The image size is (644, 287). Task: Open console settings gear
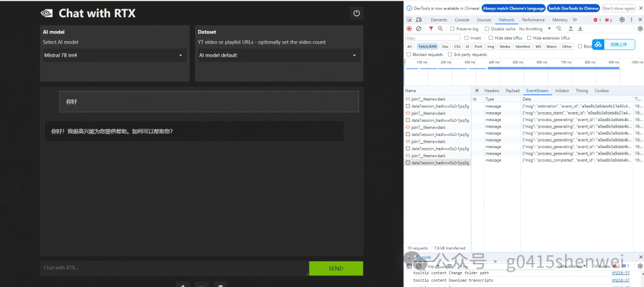coord(640,266)
